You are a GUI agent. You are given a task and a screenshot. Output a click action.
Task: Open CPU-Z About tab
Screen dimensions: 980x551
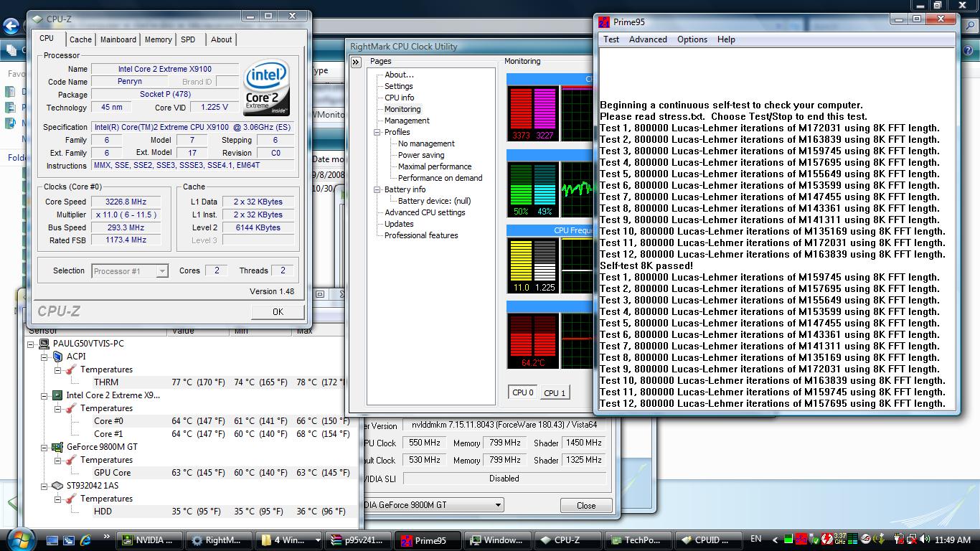coord(221,39)
